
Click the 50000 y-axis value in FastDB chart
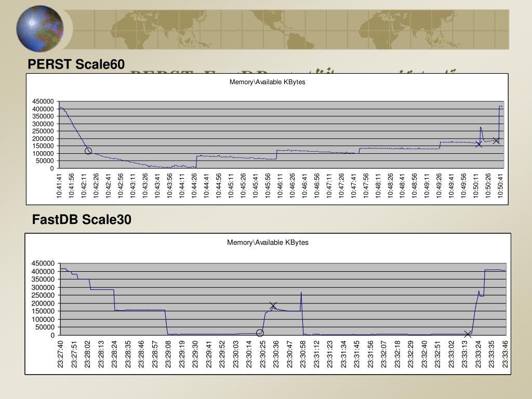coord(45,327)
